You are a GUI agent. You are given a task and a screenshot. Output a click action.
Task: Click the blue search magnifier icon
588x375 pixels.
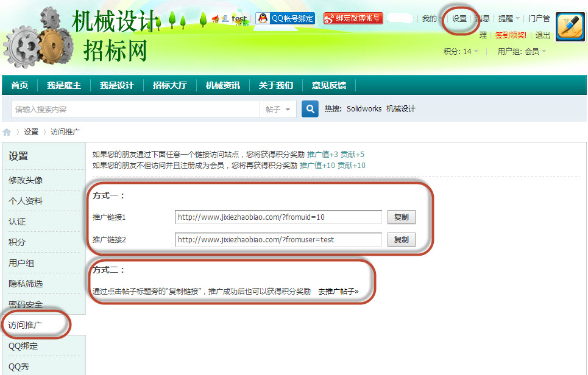click(310, 109)
